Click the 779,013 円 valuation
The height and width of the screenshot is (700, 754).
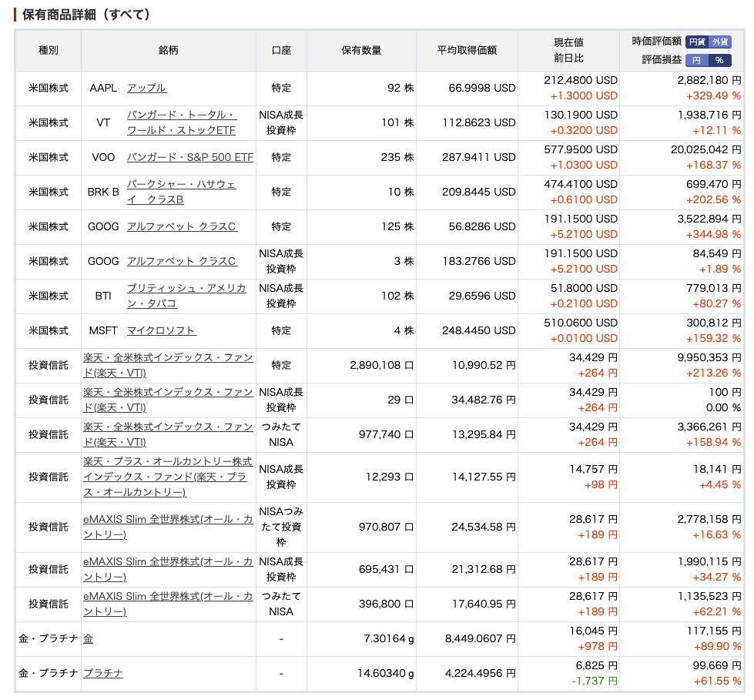714,288
